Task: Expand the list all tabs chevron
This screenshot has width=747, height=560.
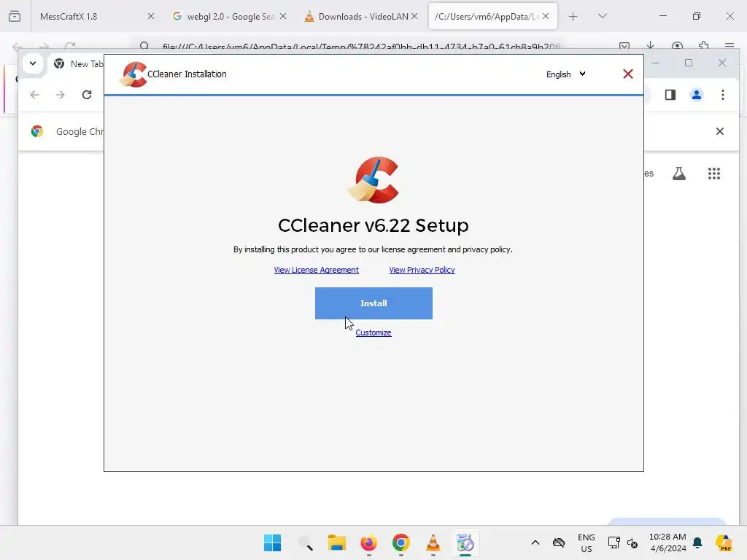Action: (x=602, y=16)
